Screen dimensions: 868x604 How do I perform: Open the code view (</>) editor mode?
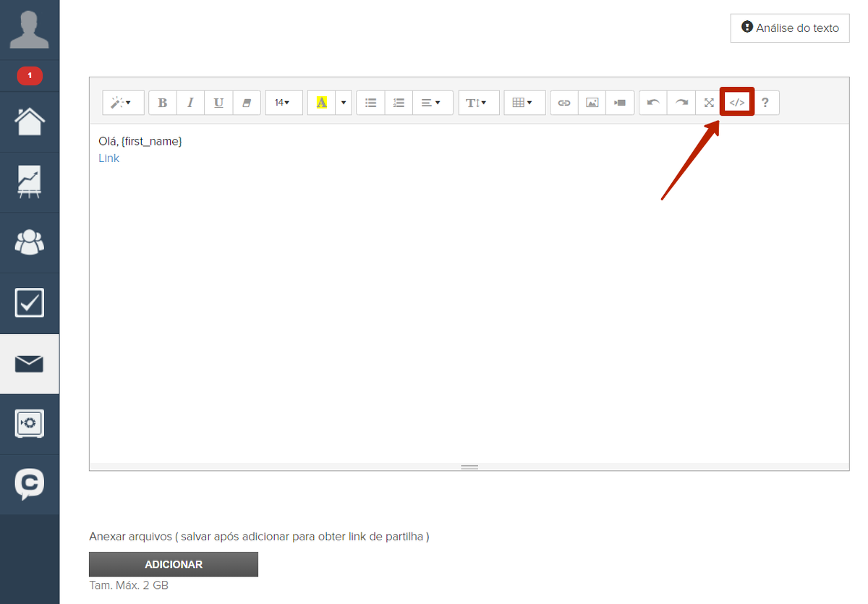(736, 103)
